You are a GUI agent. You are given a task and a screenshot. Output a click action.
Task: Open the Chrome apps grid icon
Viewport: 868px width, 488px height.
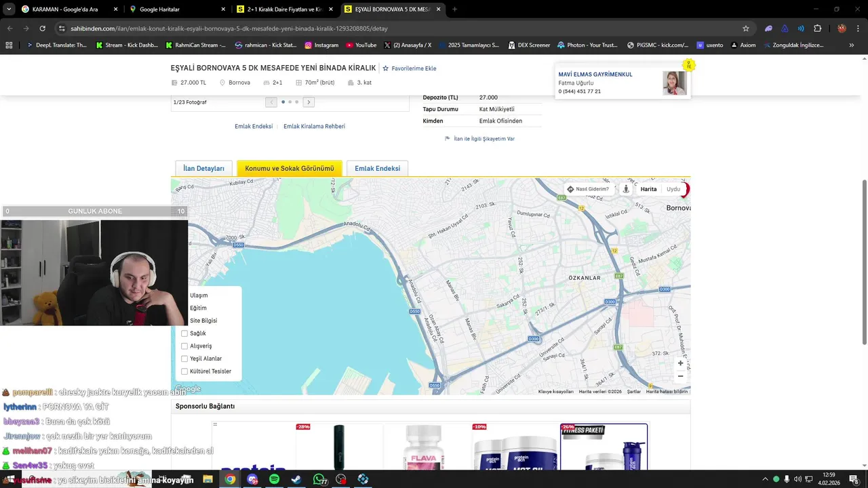[x=9, y=45]
